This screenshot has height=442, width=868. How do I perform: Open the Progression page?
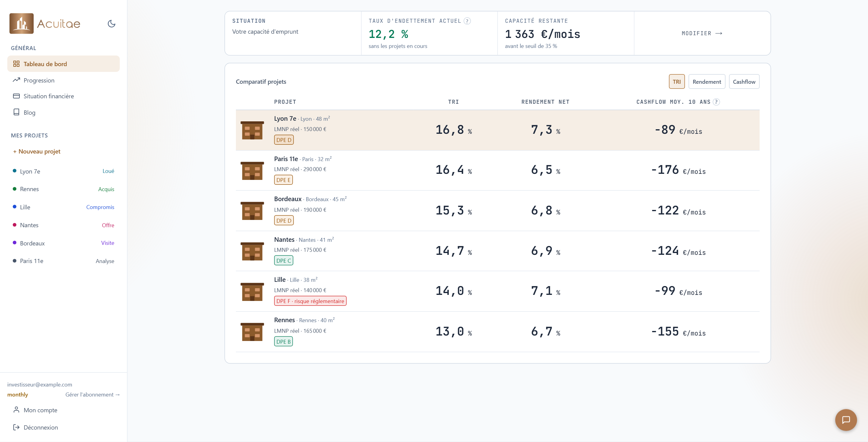click(x=63, y=80)
